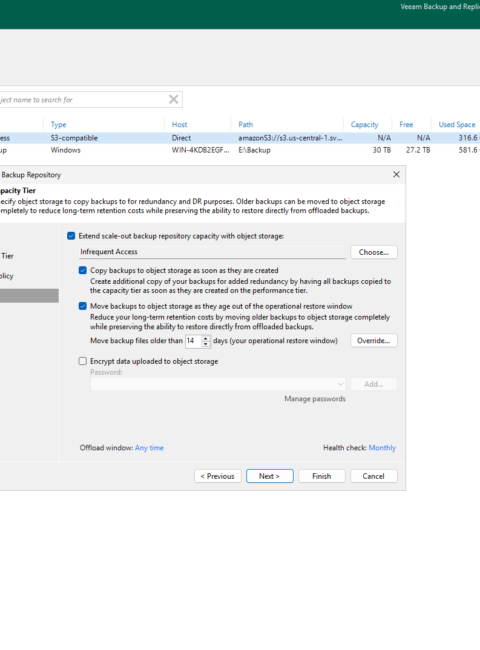Click the days number input field
Viewport: 480px width, 650px height.
193,341
